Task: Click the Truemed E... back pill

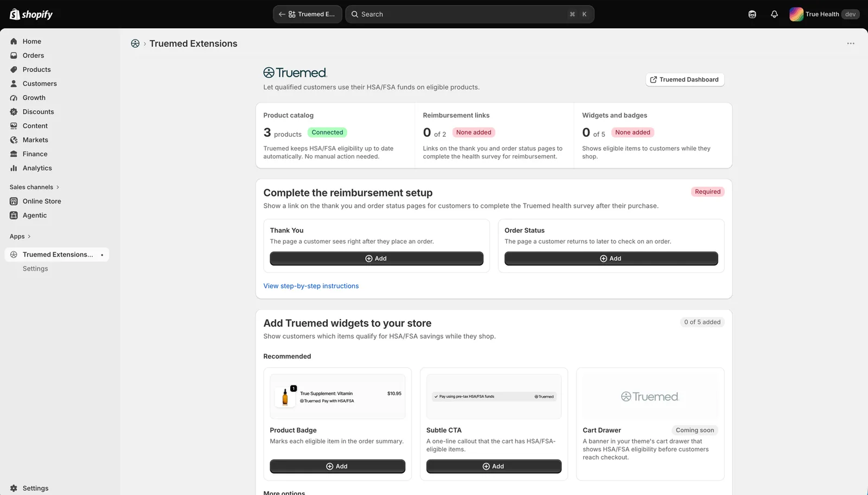Action: coord(308,14)
